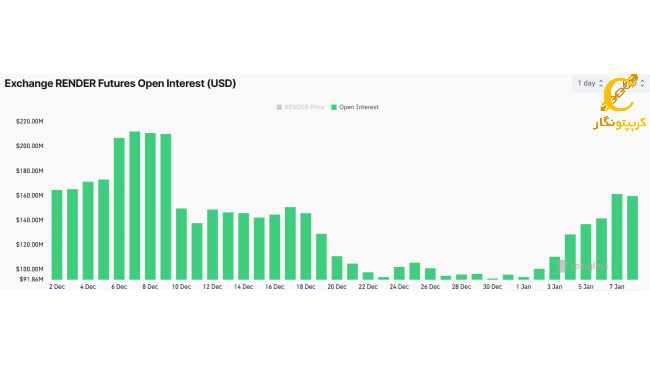This screenshot has height=365, width=650.
Task: Select the 4 Dec open interest bar
Action: coord(88,231)
